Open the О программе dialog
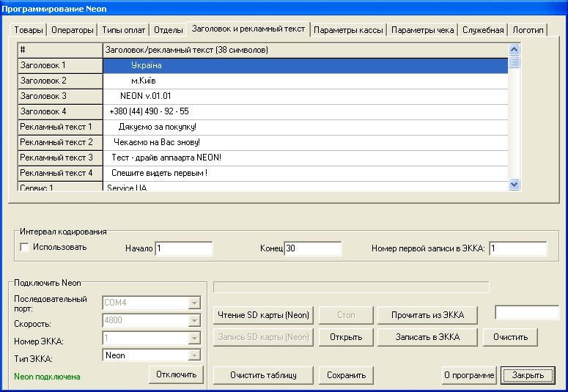 coord(469,375)
